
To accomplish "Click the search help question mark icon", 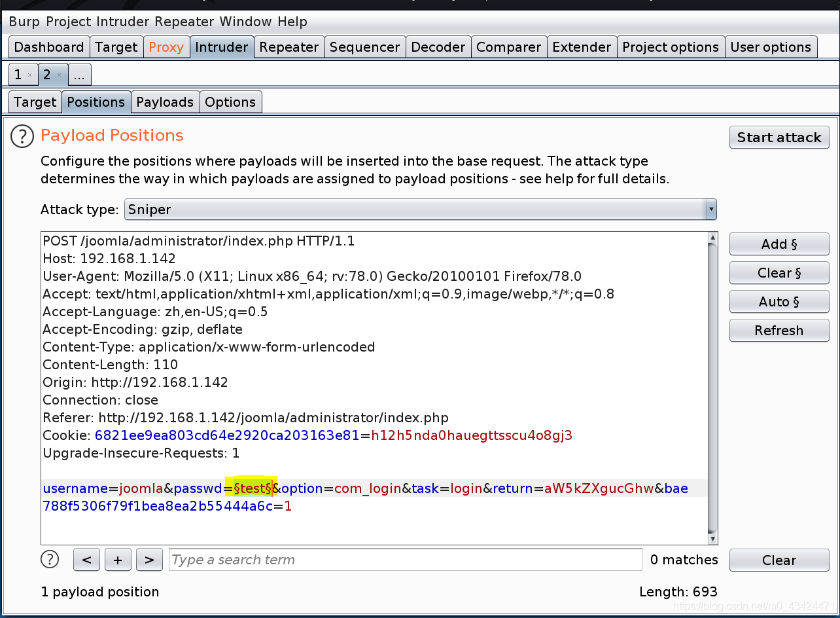I will [x=50, y=559].
